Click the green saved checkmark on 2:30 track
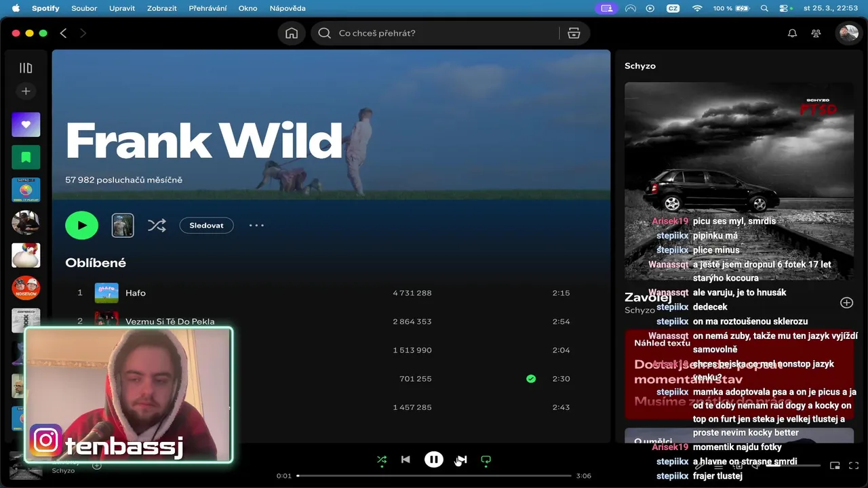The width and height of the screenshot is (868, 488). coord(531,379)
